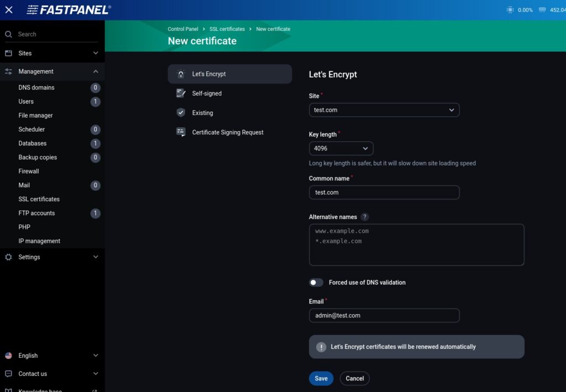Screen dimensions: 566x392
Task: Click the 0.00% CPU usage value
Action: [x=525, y=10]
